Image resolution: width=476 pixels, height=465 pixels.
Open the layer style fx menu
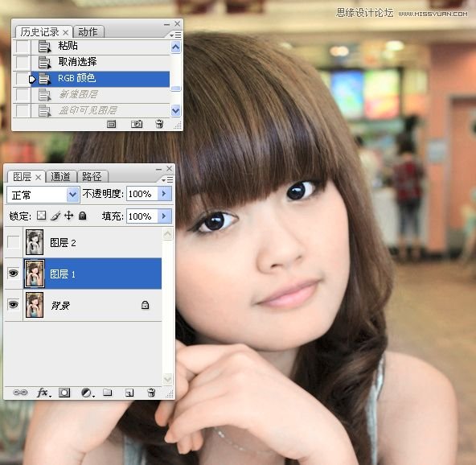(x=43, y=393)
